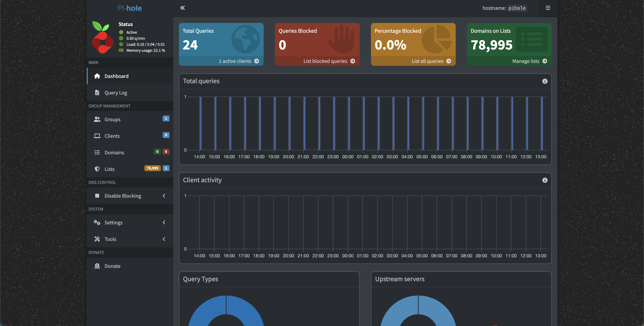Click arrow icon beside Manage lists
The height and width of the screenshot is (326, 644).
click(x=545, y=61)
